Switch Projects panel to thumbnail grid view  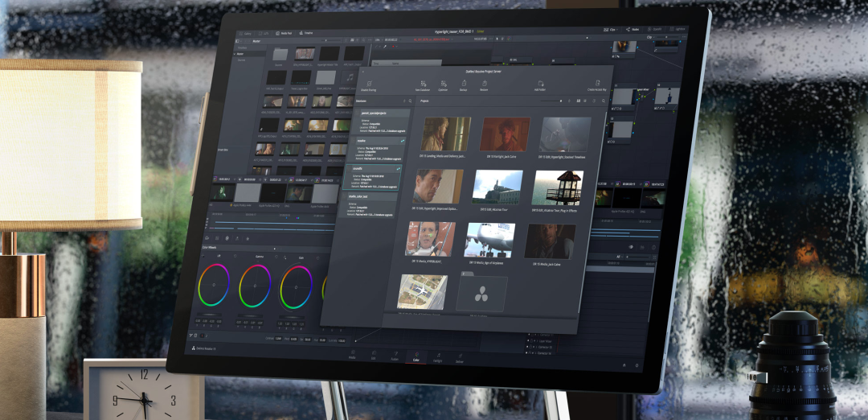click(579, 101)
